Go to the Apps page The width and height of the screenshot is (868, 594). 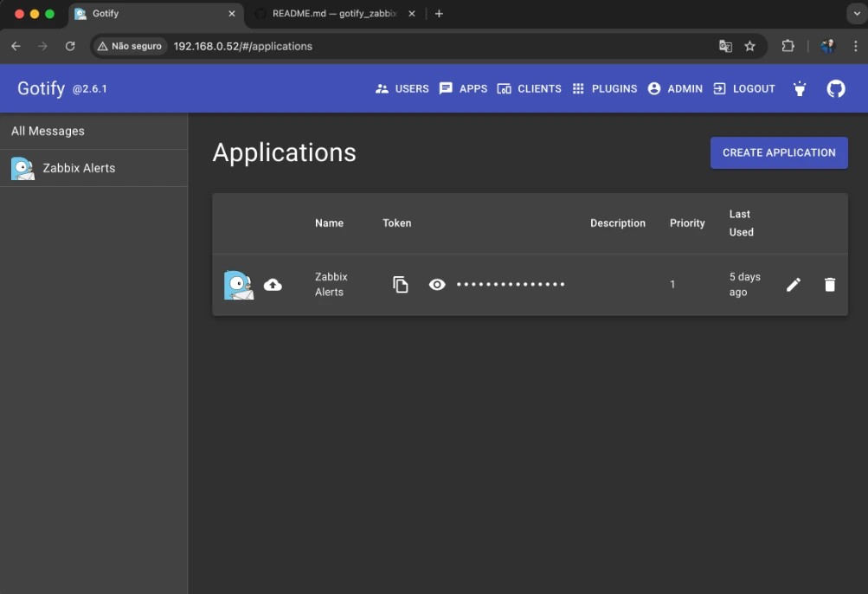pyautogui.click(x=463, y=88)
